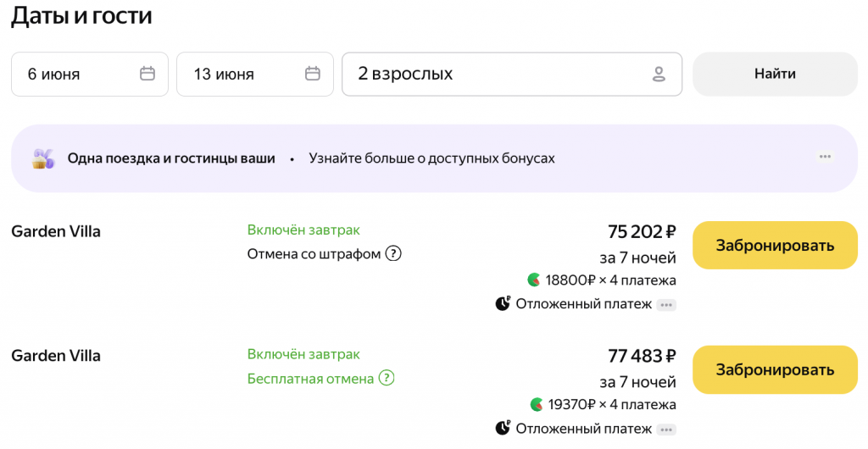Expand more options in the bonus banner

pyautogui.click(x=825, y=158)
